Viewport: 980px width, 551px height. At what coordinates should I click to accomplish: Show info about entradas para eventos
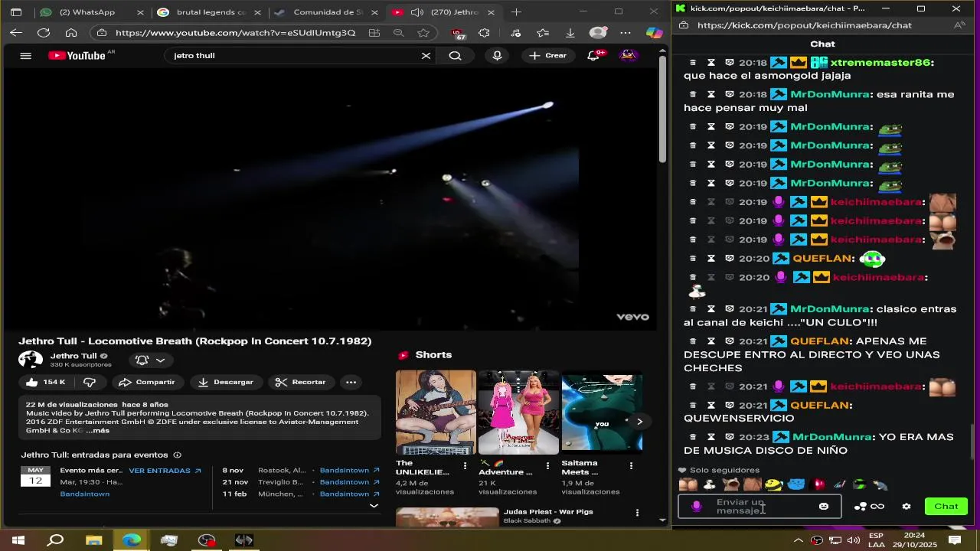click(177, 455)
